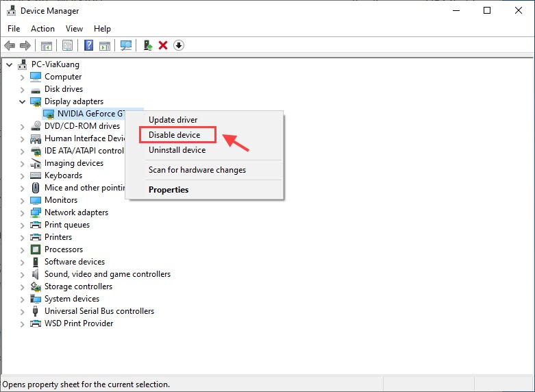Expand the WSD Print Provider arrow
Viewport: 535px width, 392px height.
click(22, 323)
